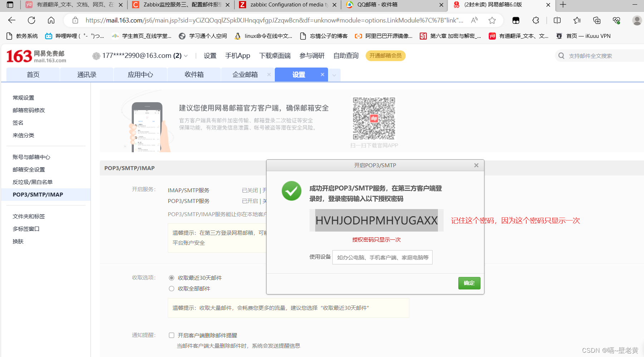The height and width of the screenshot is (357, 644).
Task: Open 文件夹和标签 in sidebar
Action: (29, 216)
